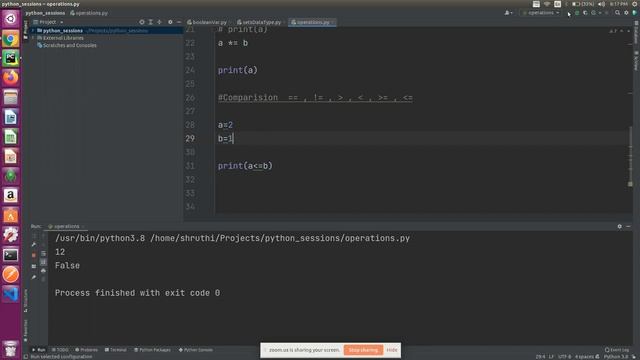This screenshot has width=640, height=360.
Task: Click 4 spaces indent setting in status bar
Action: [584, 357]
